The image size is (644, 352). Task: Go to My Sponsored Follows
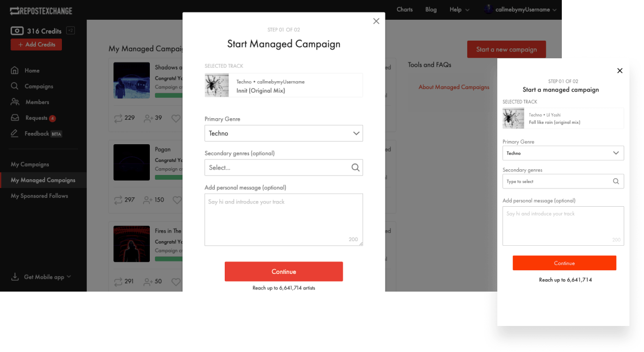click(x=40, y=196)
